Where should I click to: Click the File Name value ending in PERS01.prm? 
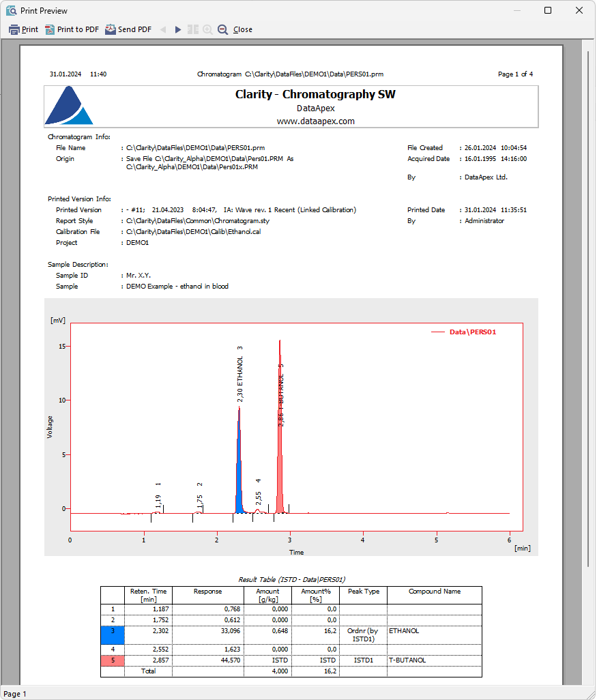[x=196, y=148]
